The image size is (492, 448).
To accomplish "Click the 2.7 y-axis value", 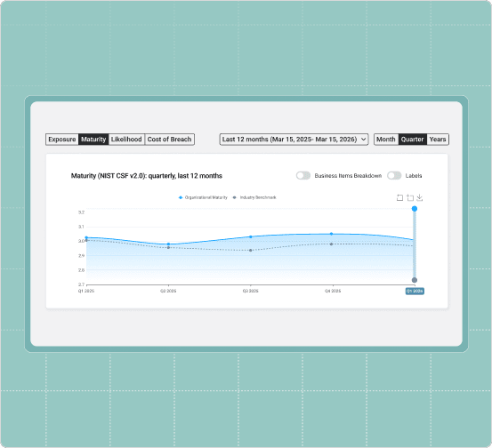I will pyautogui.click(x=81, y=284).
